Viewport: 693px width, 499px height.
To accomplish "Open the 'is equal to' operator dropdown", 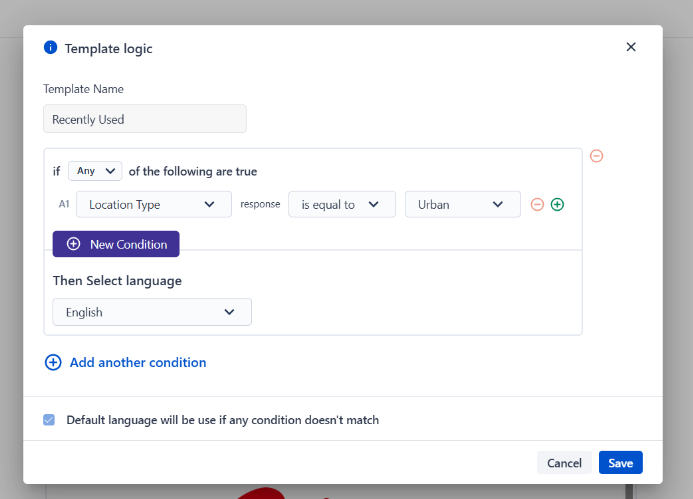I will 341,204.
